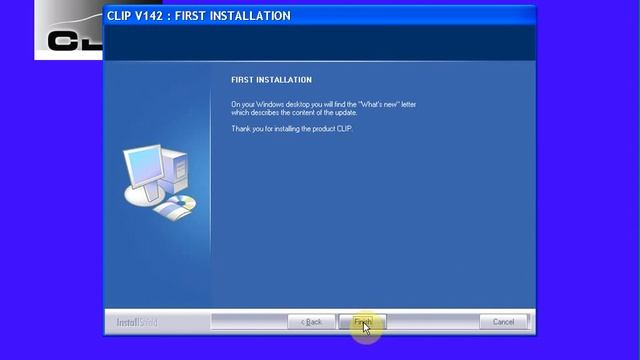Screen dimensions: 640x360
Task: Click the InstallShield label
Action: pyautogui.click(x=137, y=322)
